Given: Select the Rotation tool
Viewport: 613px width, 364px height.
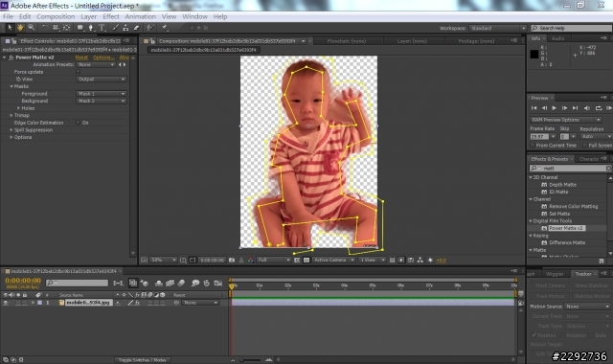Looking at the screenshot, I should tap(45, 28).
